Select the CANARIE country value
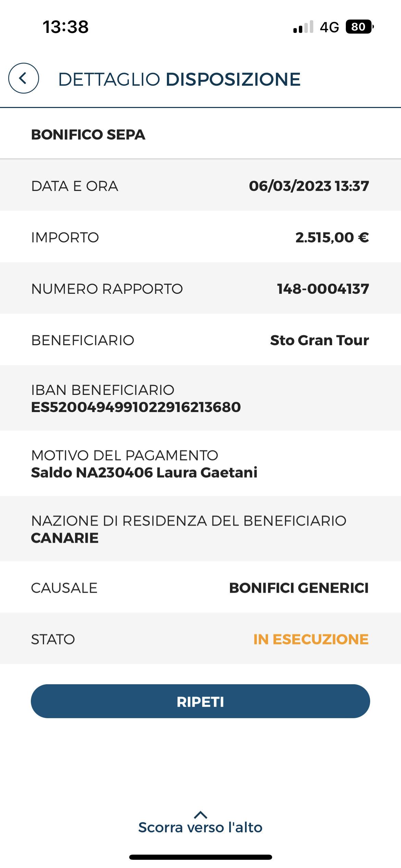Screen dimensions: 401x868 (x=65, y=538)
